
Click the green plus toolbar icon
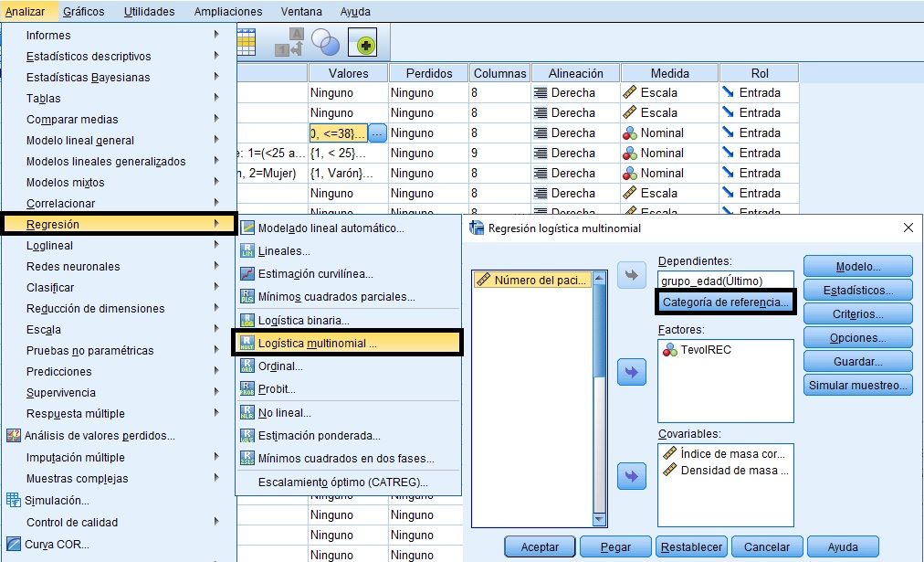367,43
